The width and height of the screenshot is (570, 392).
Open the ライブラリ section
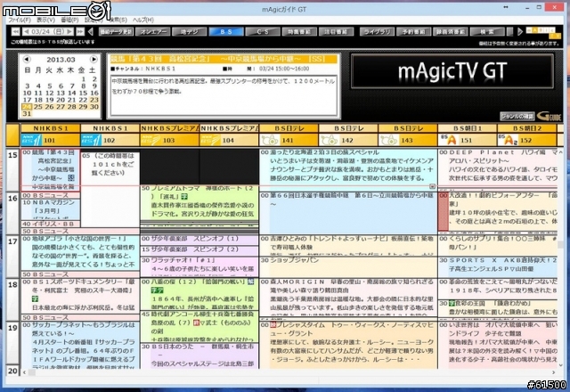[377, 32]
